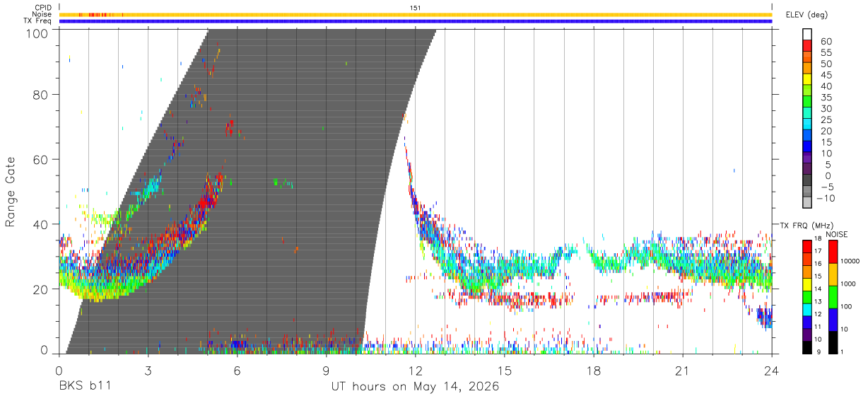Viewport: 868px width, 401px height.
Task: Click the green segment of the NOISE color bar
Action: pyautogui.click(x=832, y=297)
